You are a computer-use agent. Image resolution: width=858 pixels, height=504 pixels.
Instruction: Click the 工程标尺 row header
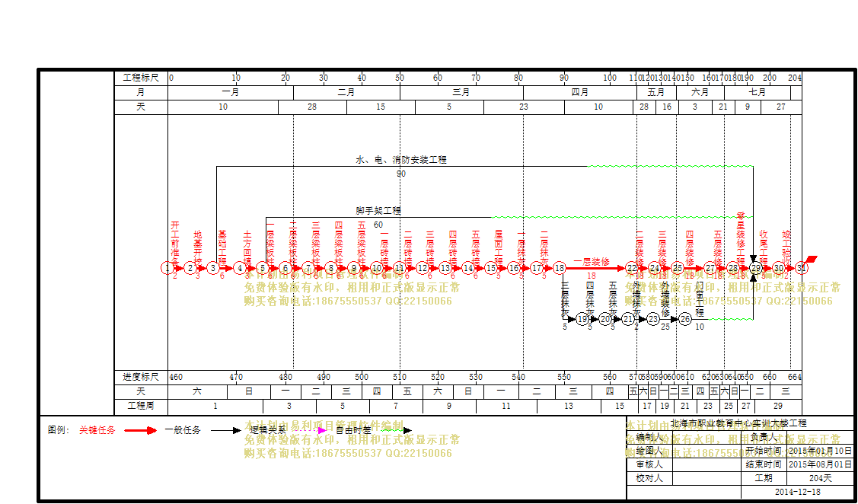pyautogui.click(x=141, y=78)
